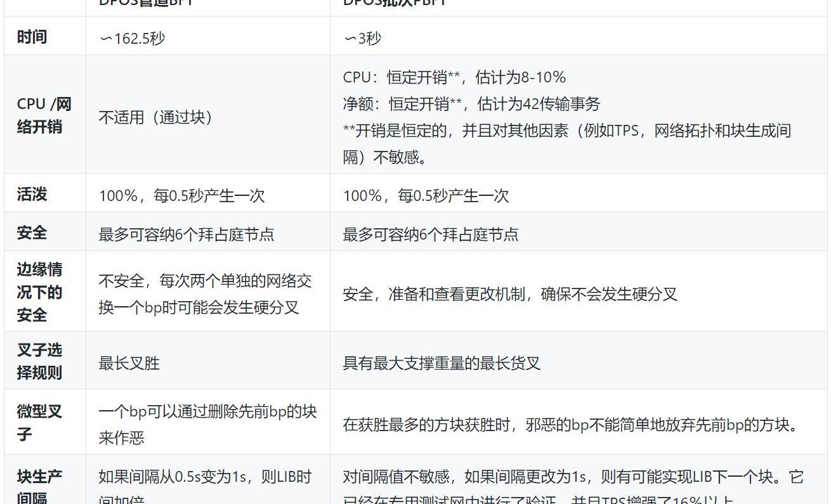
Task: Click the 时间 row header cell
Action: (32, 37)
